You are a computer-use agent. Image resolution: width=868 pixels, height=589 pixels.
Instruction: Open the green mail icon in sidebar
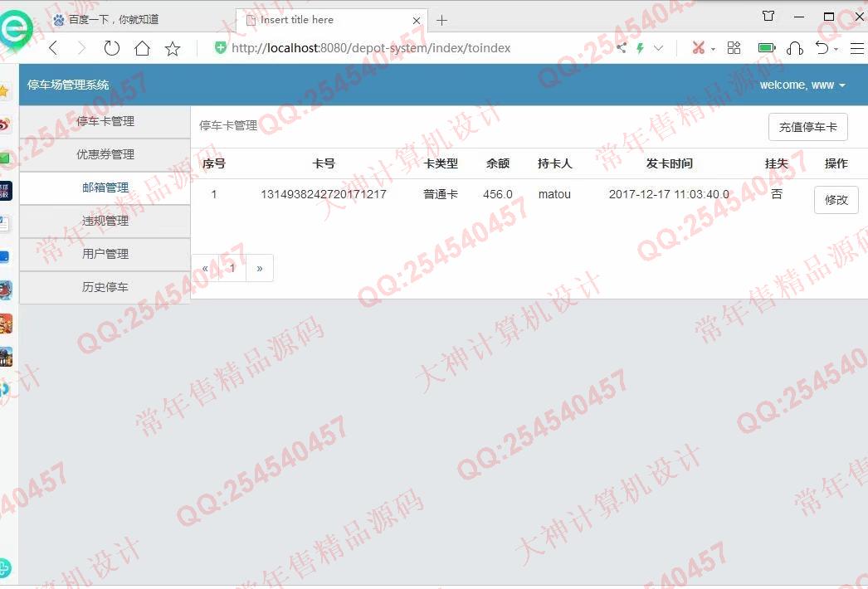[x=5, y=158]
